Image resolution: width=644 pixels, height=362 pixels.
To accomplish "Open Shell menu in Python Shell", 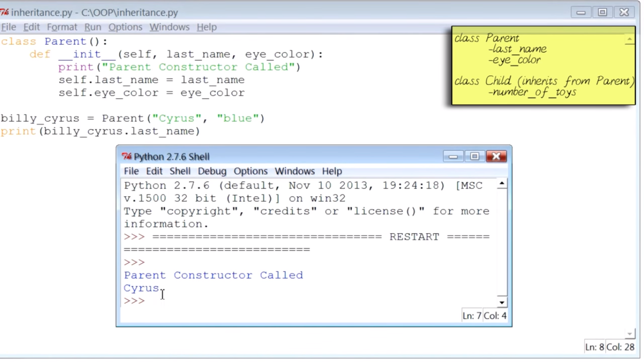I will (180, 171).
